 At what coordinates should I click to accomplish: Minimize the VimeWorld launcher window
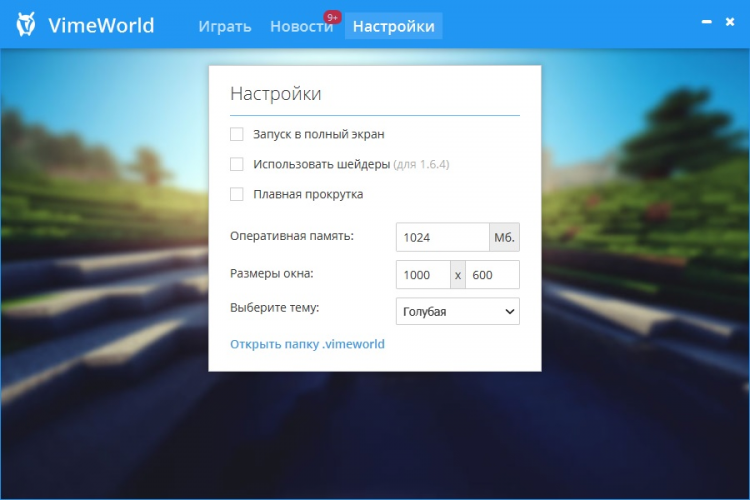706,22
